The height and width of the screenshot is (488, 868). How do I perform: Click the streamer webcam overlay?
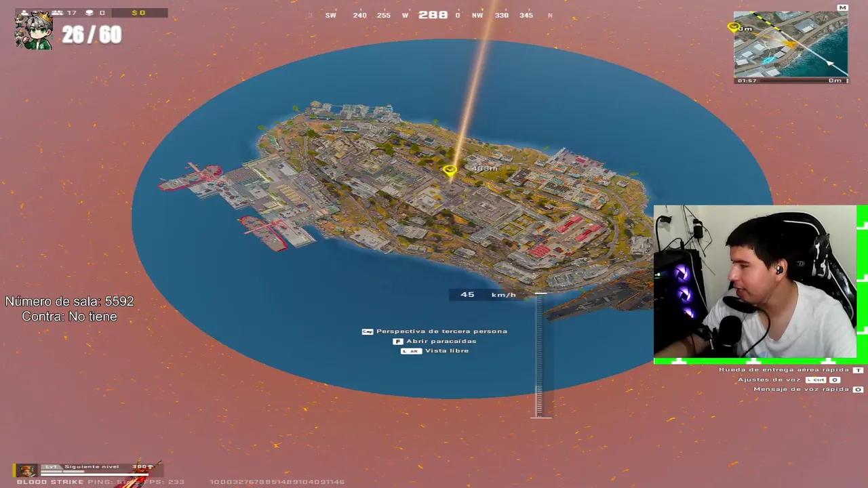[x=755, y=281]
